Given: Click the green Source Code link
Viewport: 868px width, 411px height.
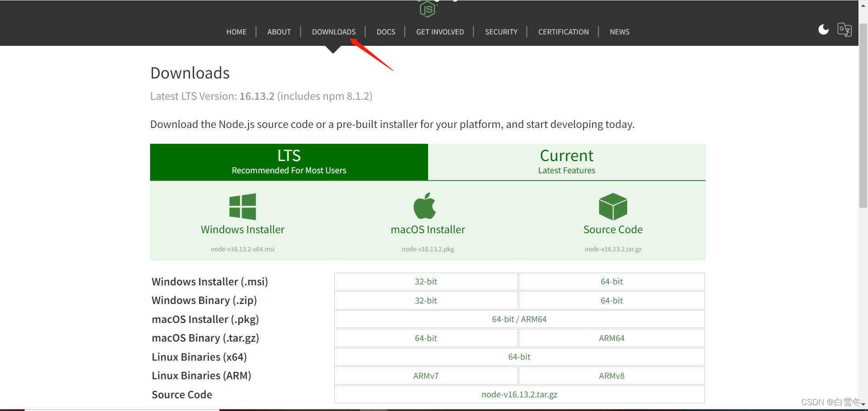Looking at the screenshot, I should pyautogui.click(x=613, y=230).
